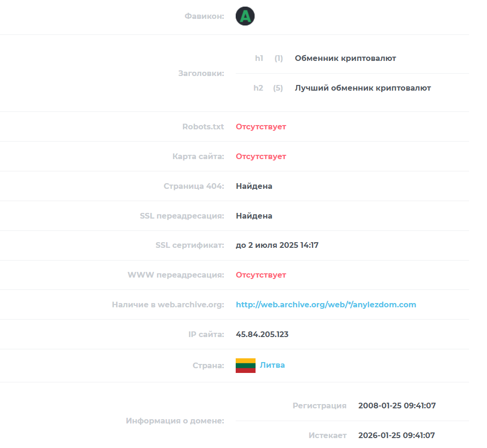Click the expiry date 2026-01-25

click(x=397, y=436)
